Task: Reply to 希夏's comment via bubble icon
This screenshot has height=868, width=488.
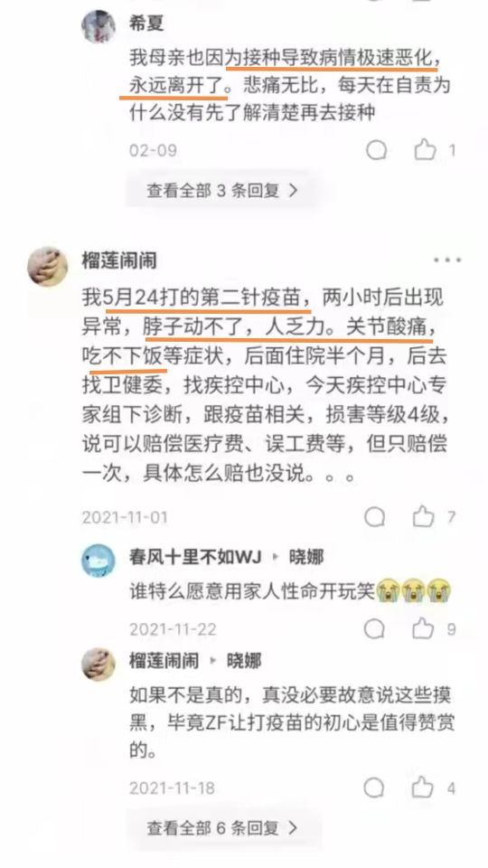Action: [x=376, y=150]
